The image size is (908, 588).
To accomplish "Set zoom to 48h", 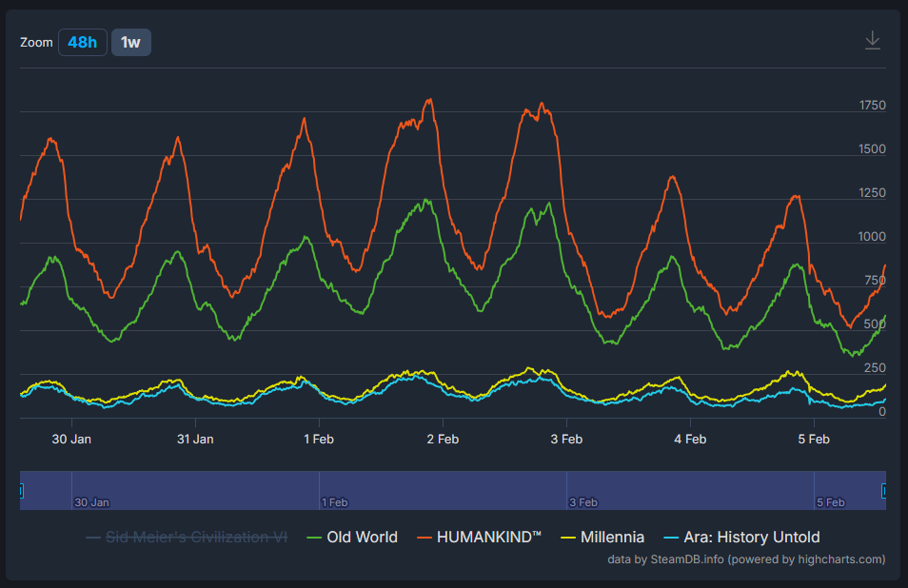I will click(83, 43).
